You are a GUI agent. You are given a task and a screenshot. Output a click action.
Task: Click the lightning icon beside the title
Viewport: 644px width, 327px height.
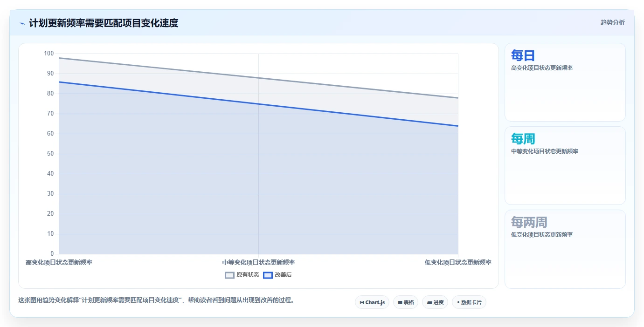tap(22, 23)
